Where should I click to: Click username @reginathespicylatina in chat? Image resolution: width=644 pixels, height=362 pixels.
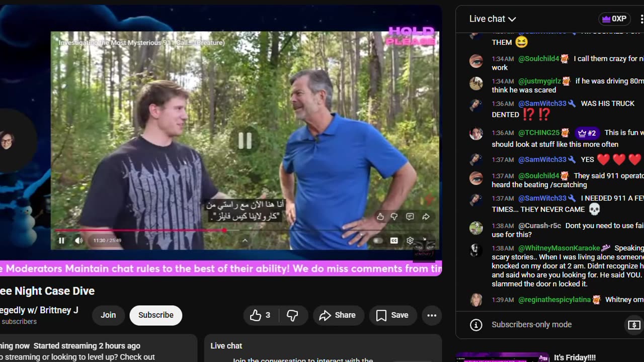tap(554, 300)
